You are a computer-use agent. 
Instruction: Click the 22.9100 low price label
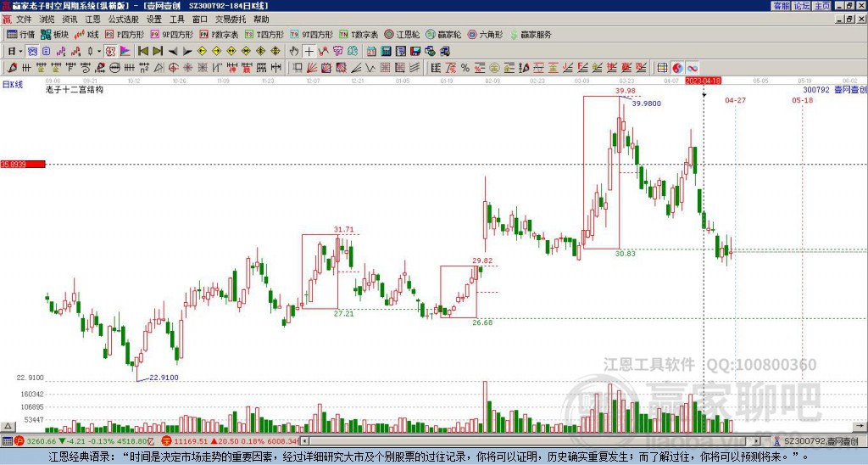[x=164, y=378]
